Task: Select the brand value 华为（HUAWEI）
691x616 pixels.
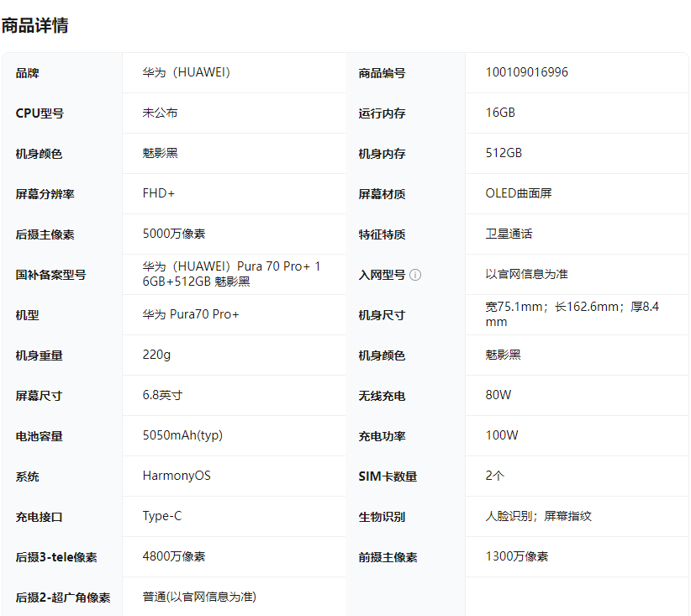Action: [187, 72]
